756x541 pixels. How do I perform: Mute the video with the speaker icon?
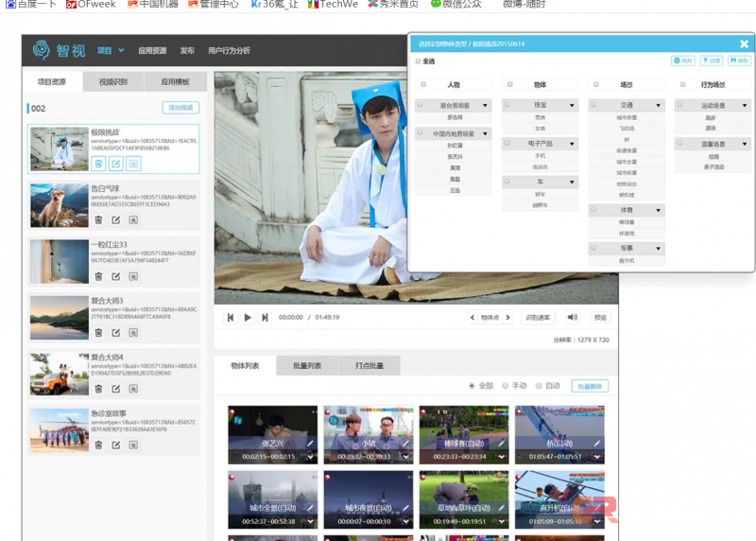point(572,318)
